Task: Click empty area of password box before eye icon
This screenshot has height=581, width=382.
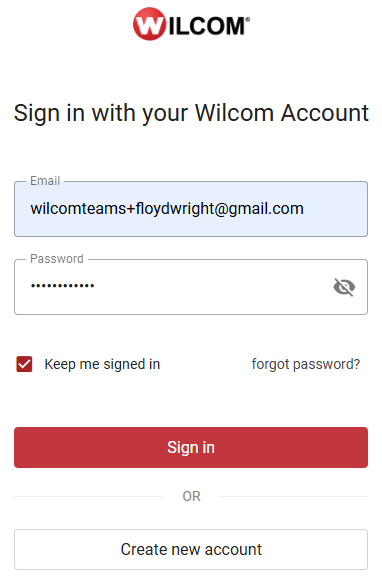Action: click(213, 287)
